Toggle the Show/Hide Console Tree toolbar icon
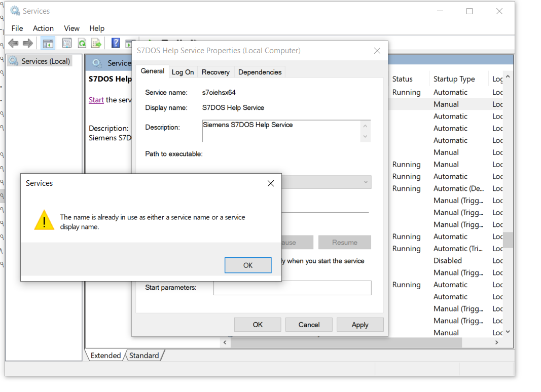The width and height of the screenshot is (541, 392). click(x=48, y=44)
